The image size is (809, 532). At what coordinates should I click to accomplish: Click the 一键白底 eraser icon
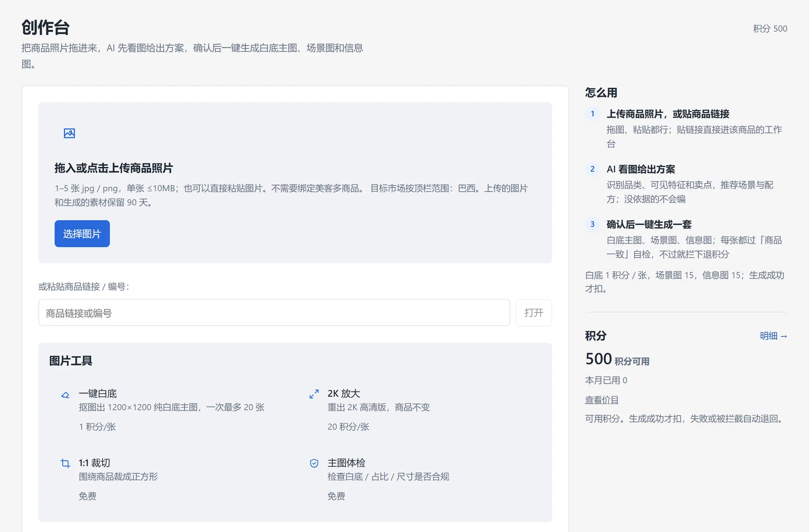pos(65,395)
